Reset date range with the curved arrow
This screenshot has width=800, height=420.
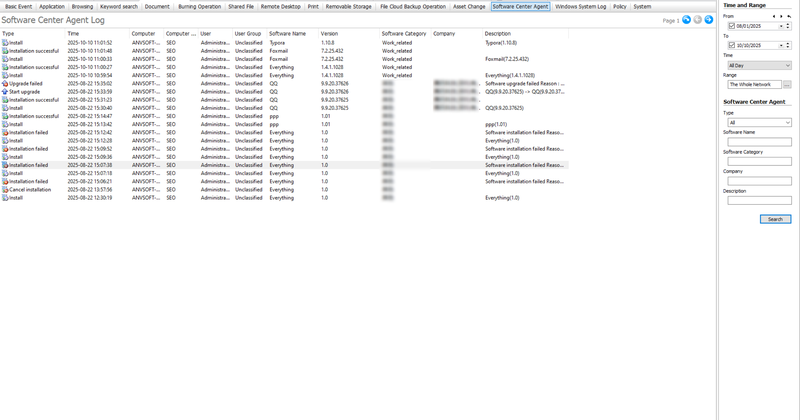[x=789, y=16]
